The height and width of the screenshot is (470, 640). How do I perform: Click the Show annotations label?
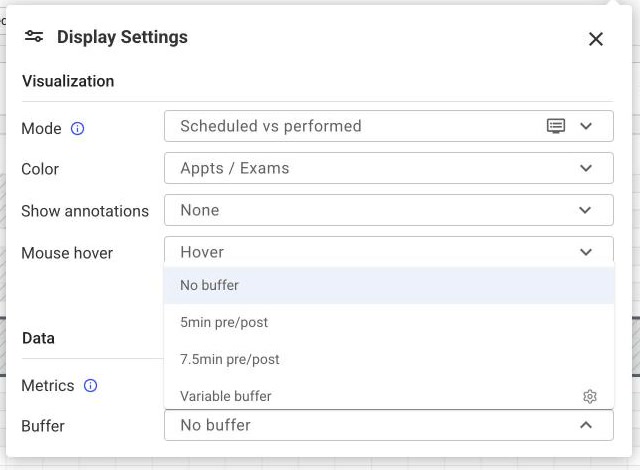coord(85,211)
